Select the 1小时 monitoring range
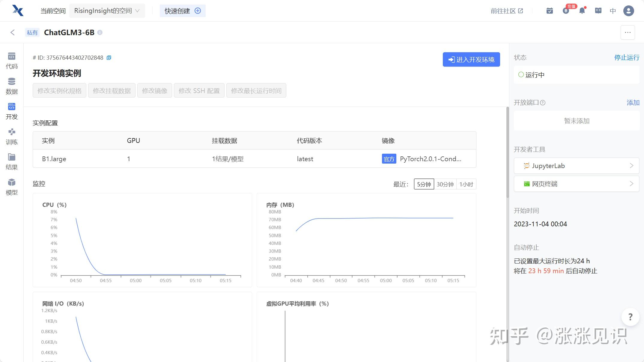This screenshot has width=644, height=362. (466, 184)
